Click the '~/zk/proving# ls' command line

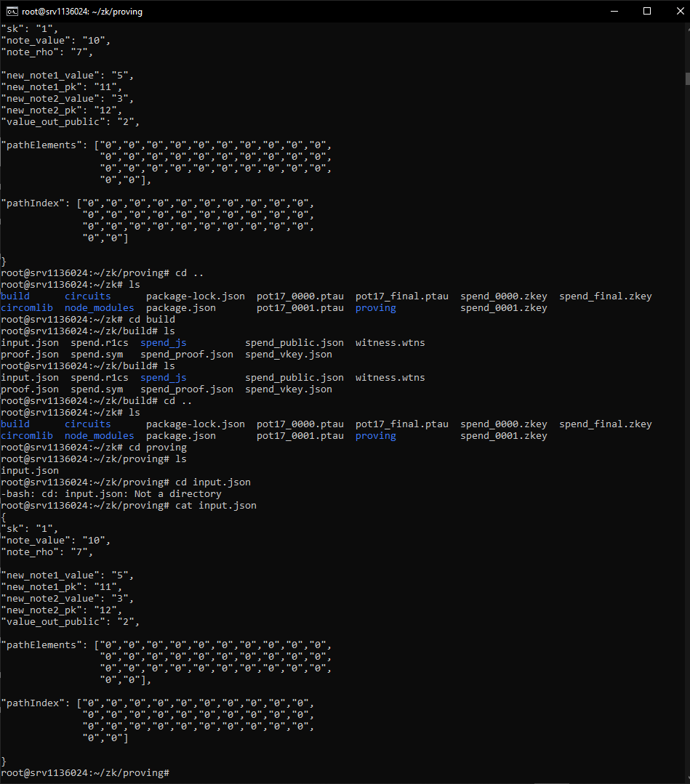tap(94, 459)
